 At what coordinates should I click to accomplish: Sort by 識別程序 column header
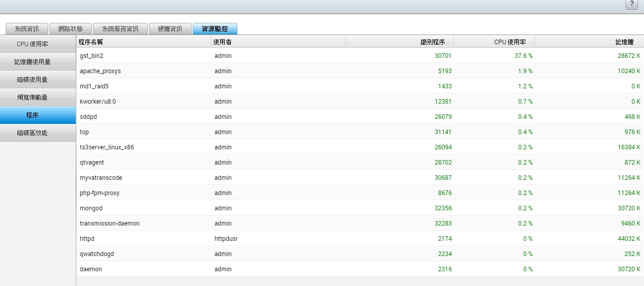[400, 42]
